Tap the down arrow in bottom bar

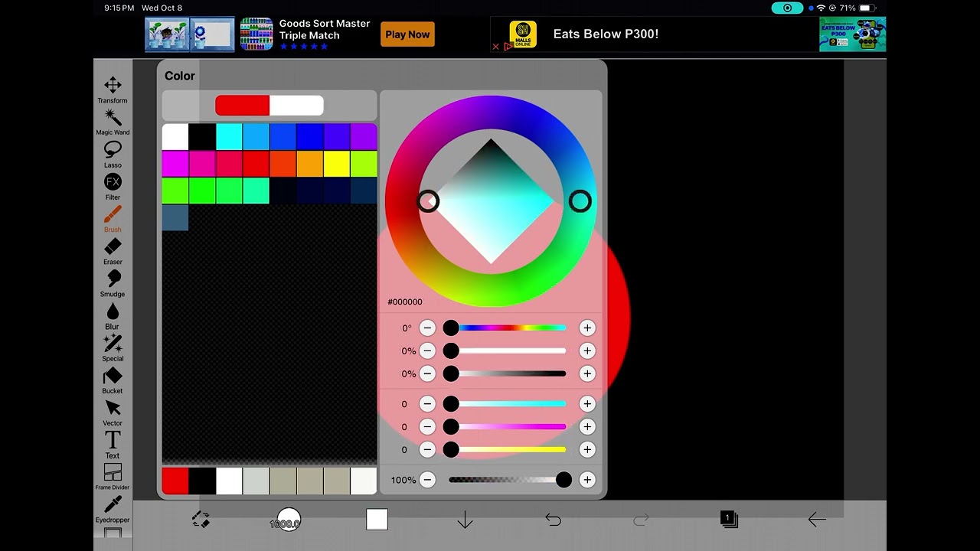[x=465, y=520]
